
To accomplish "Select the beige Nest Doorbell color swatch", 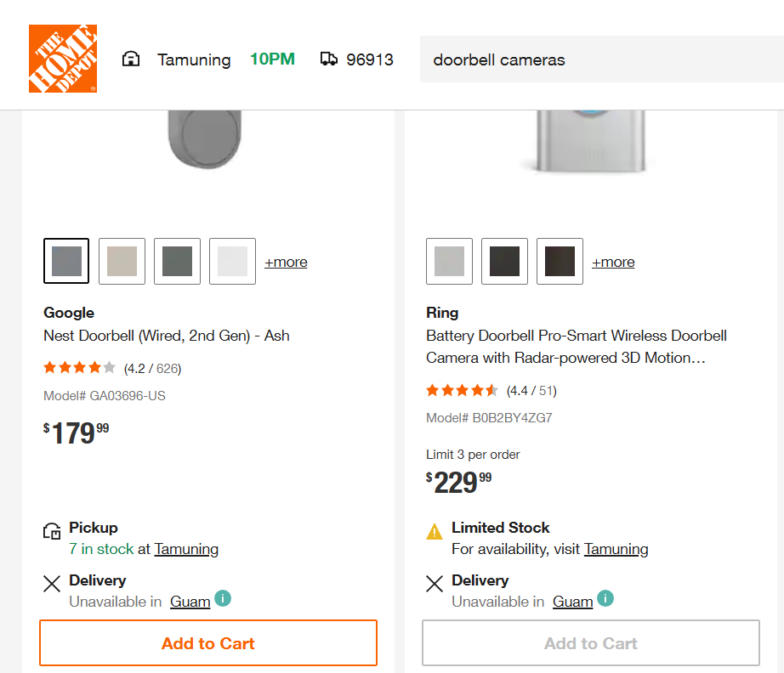I will 122,262.
